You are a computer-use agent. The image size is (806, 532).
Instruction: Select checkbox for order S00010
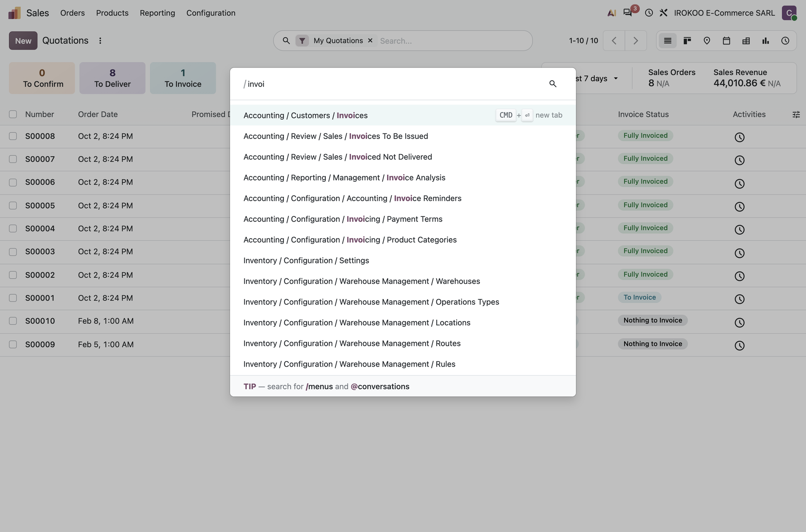[x=13, y=321]
